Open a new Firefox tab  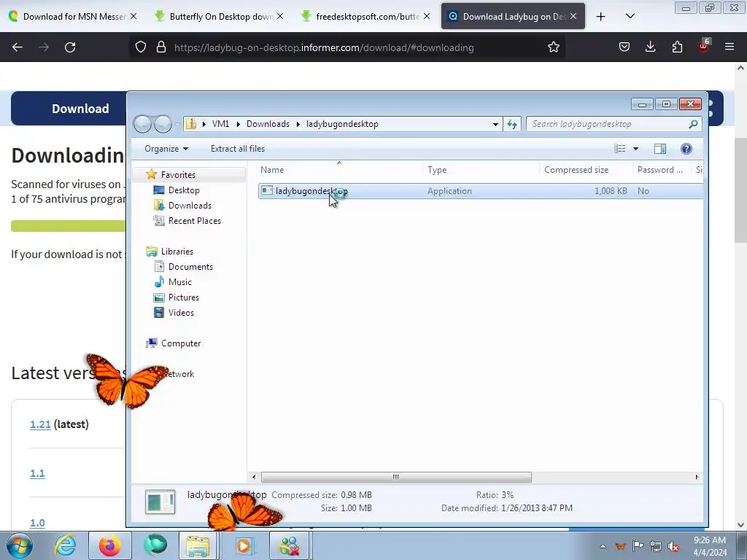[601, 16]
